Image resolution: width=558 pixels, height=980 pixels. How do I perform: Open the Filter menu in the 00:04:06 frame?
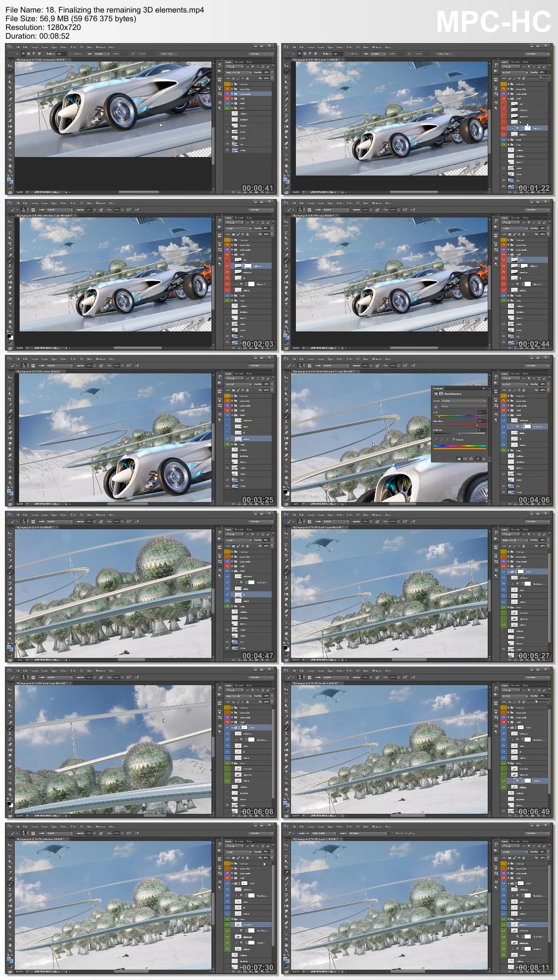350,359
